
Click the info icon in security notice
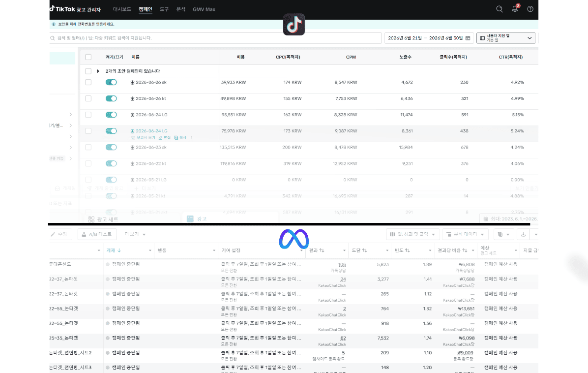click(54, 24)
